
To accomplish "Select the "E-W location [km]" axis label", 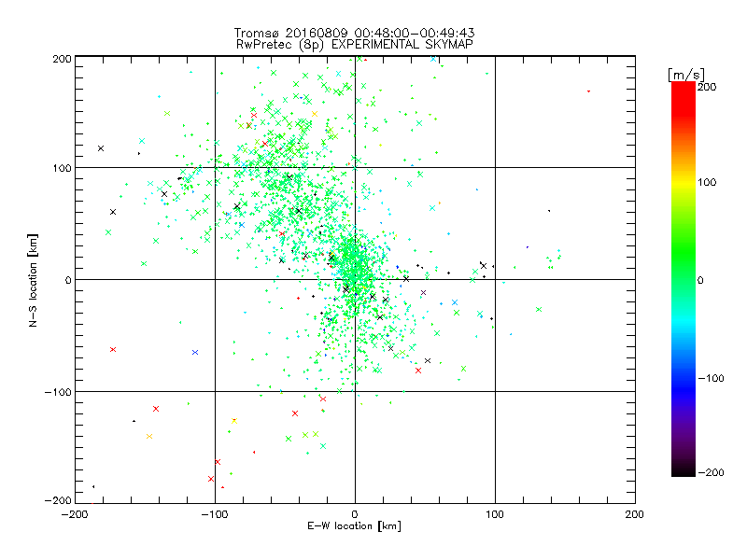I will point(354,526).
